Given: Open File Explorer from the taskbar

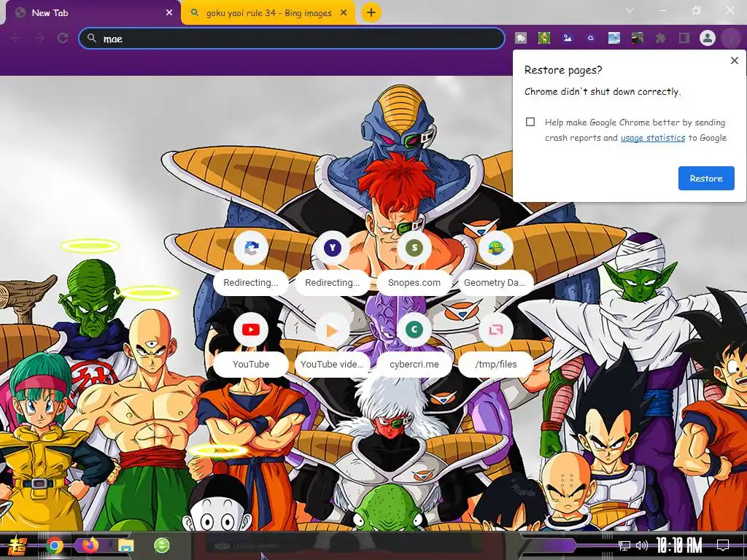Looking at the screenshot, I should pyautogui.click(x=126, y=545).
